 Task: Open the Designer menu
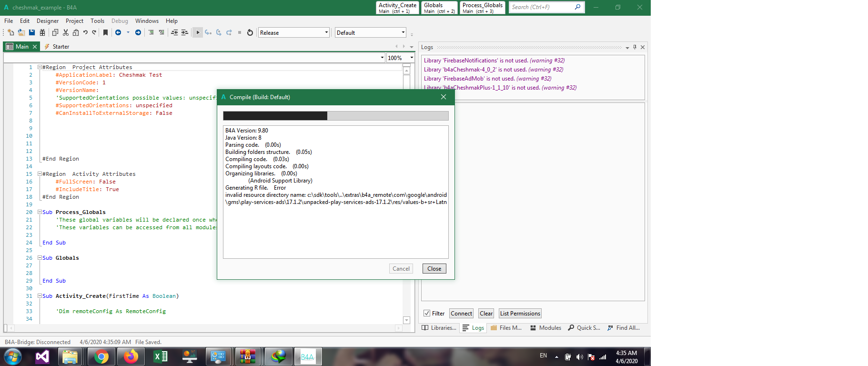(x=48, y=21)
